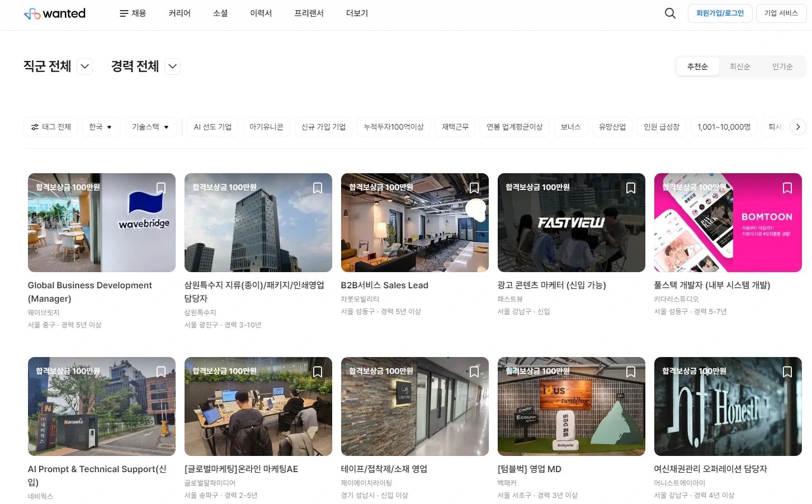This screenshot has width=812, height=504.
Task: Bookmark the Global Business Development job
Action: click(x=161, y=188)
